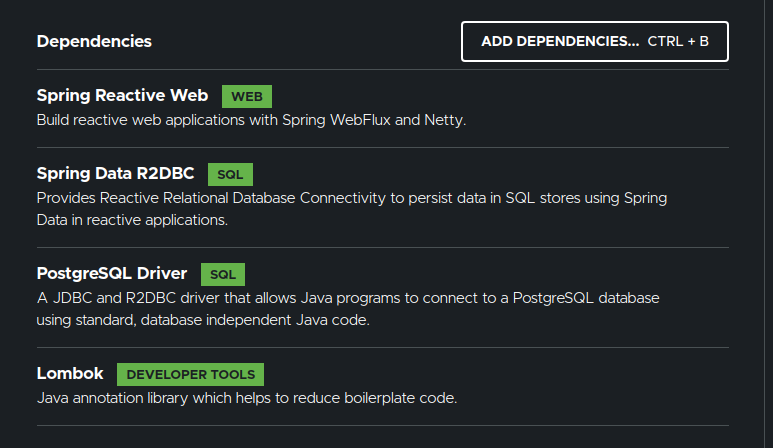Click description line starting "Data in reactive applications"
Image resolution: width=773 pixels, height=448 pixels.
click(x=132, y=220)
